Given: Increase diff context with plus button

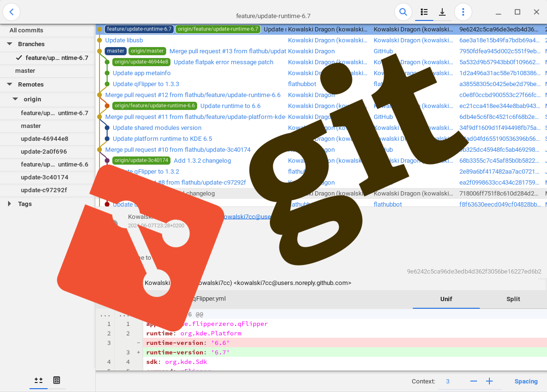Looking at the screenshot, I should pos(489,381).
